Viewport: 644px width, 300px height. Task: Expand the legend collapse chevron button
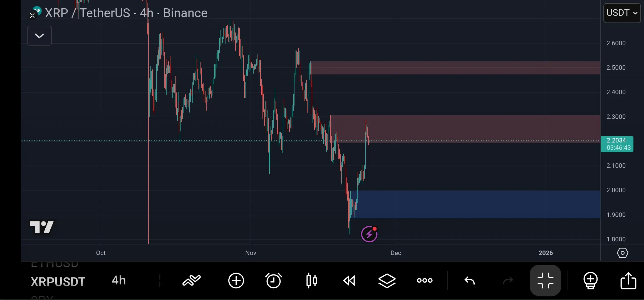tap(39, 36)
